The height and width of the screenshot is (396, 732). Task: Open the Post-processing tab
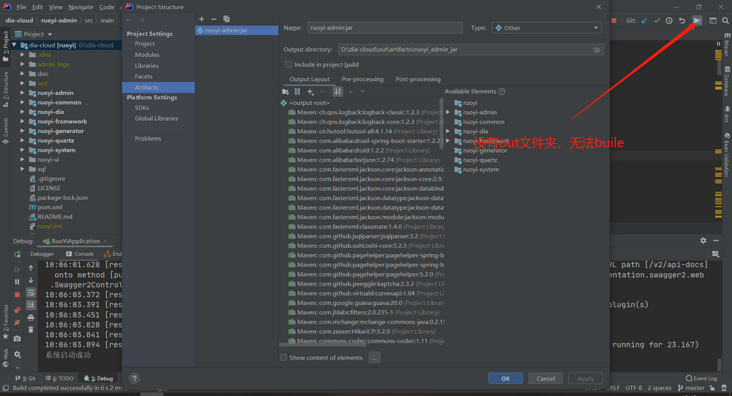[418, 79]
